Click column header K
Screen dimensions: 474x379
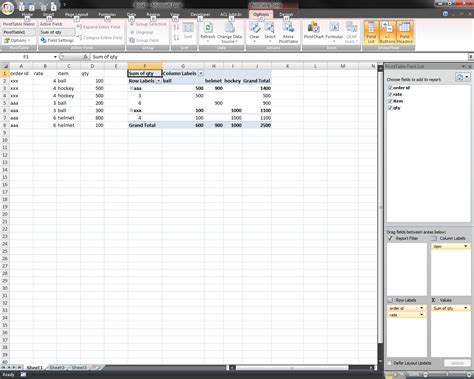point(287,66)
